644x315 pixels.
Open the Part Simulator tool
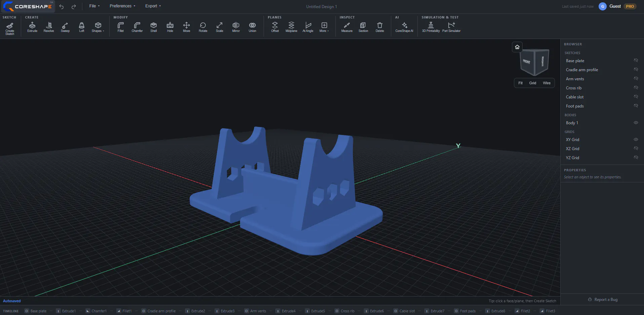coord(451,27)
